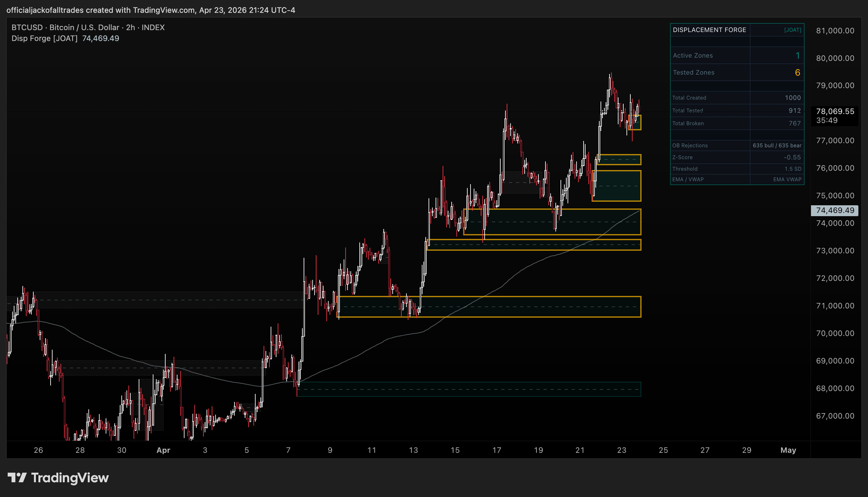The width and height of the screenshot is (868, 497).
Task: Click date 13 on the time axis
Action: click(414, 450)
